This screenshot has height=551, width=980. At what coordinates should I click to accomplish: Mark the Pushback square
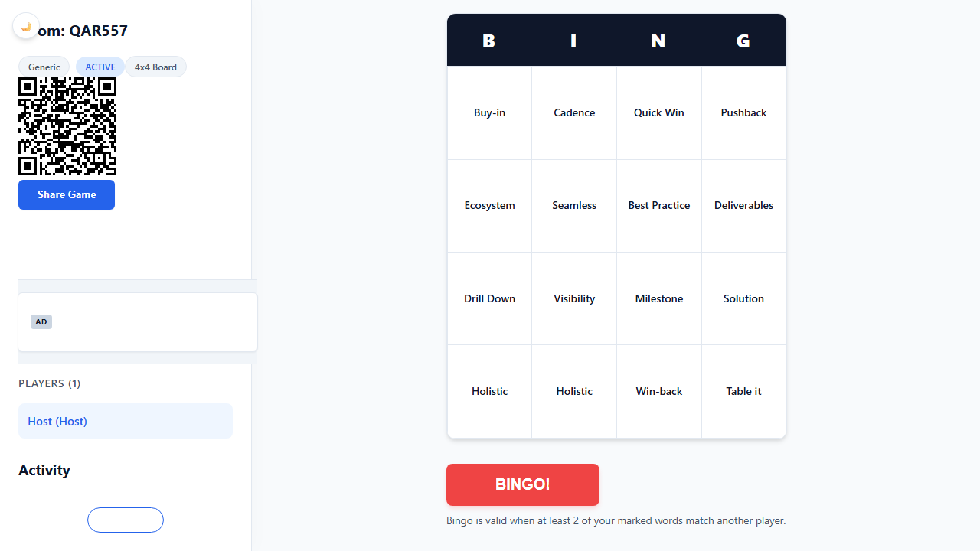coord(743,112)
